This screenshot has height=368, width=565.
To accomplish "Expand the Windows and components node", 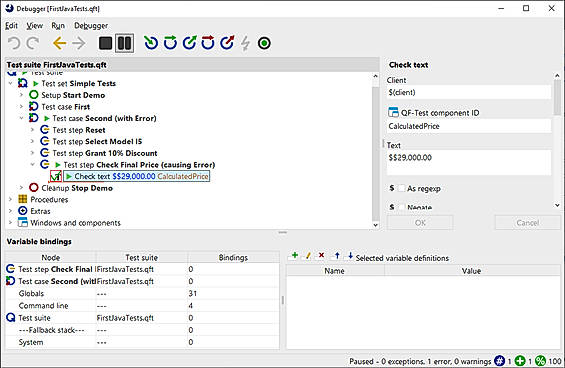I will pos(10,222).
